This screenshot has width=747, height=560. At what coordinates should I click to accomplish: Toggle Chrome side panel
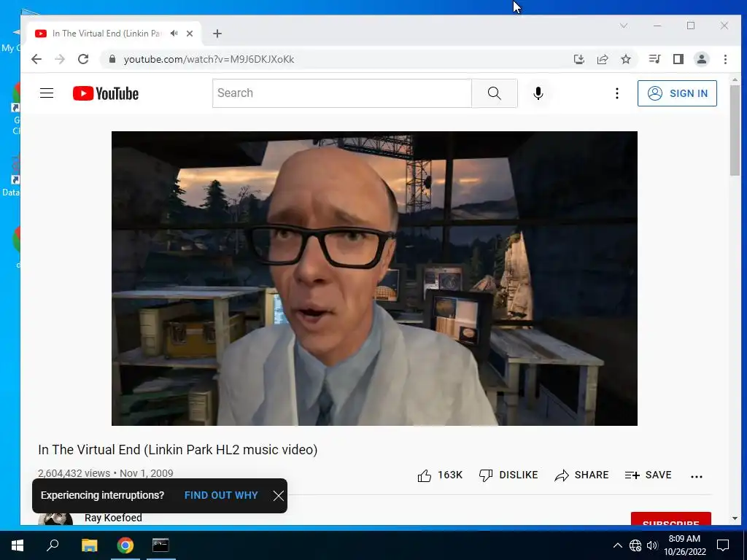pyautogui.click(x=678, y=59)
